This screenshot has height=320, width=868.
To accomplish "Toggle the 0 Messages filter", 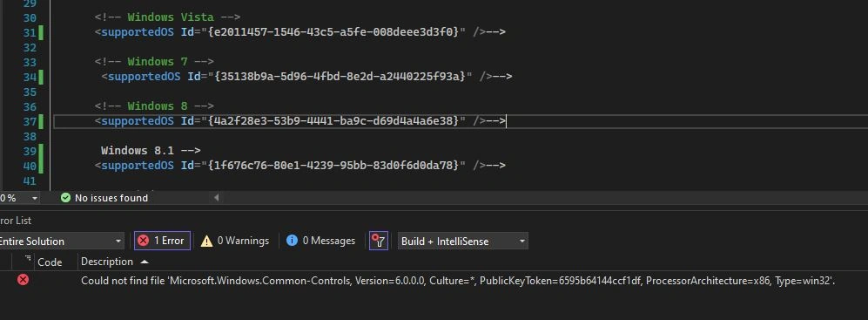I will [x=320, y=241].
